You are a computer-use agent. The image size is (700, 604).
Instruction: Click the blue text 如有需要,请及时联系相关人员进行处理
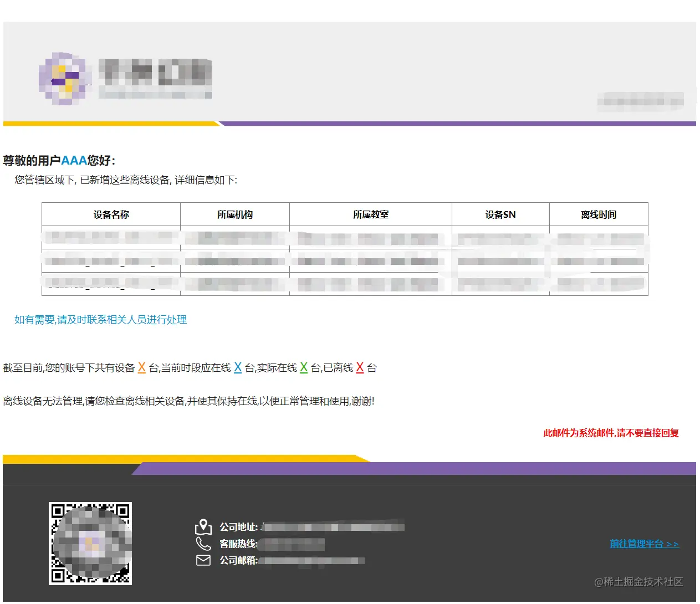[100, 320]
